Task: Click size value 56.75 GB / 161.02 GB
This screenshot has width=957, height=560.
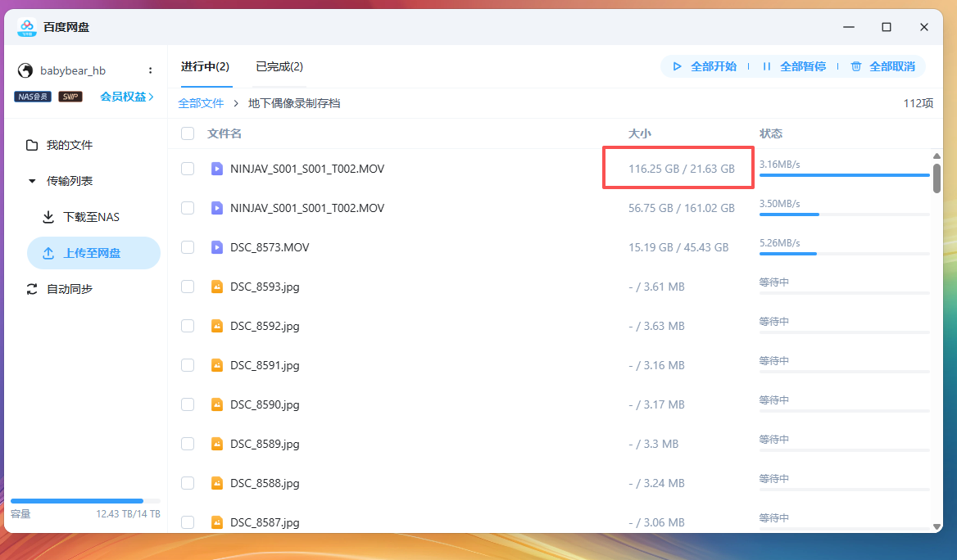Action: click(x=682, y=209)
